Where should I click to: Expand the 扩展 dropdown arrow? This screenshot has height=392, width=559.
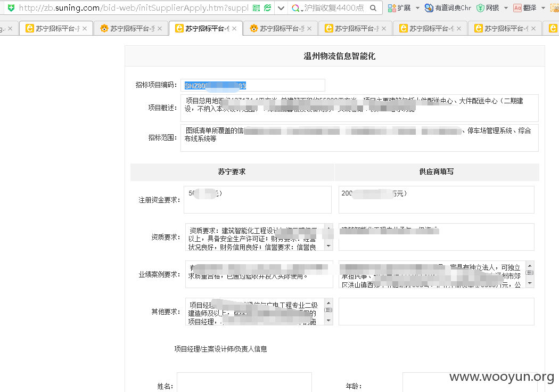[x=417, y=8]
